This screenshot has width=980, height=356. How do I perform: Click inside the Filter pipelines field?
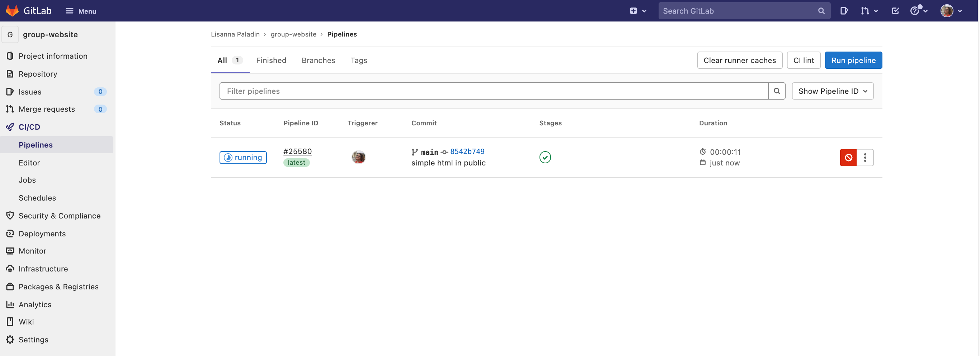coord(457,91)
